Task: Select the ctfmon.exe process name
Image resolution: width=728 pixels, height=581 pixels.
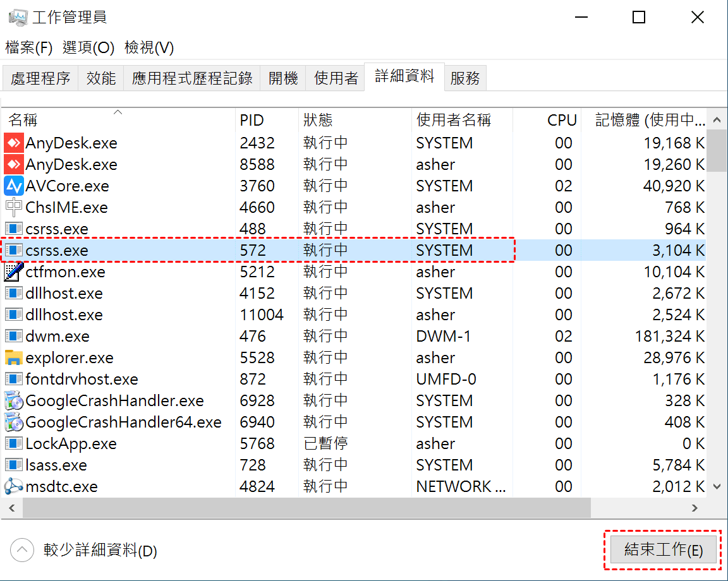Action: pos(66,272)
